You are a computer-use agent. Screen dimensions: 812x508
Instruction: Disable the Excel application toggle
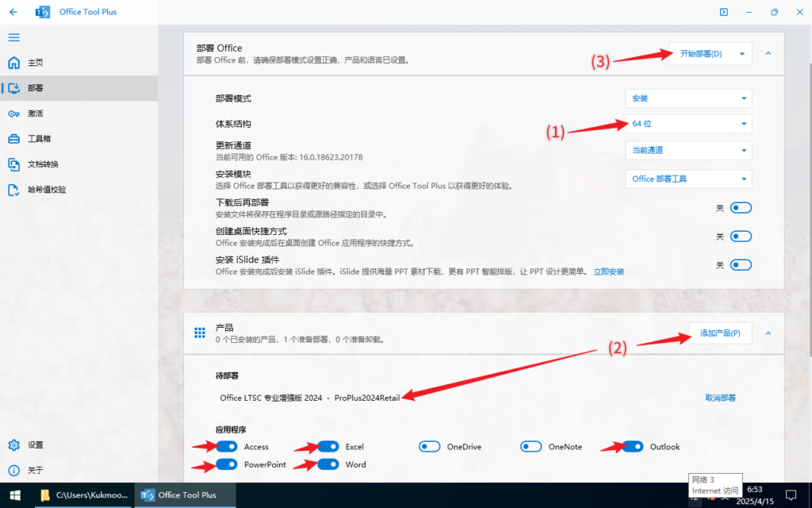point(327,446)
